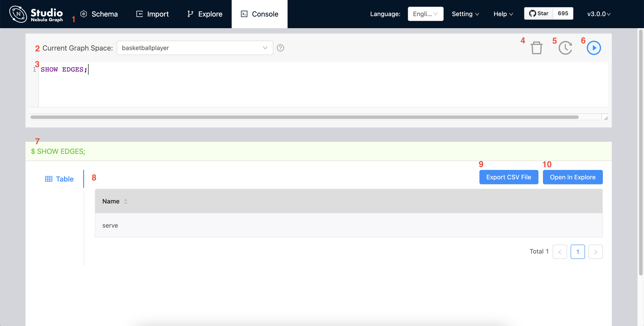Expand the Setting menu
Viewport: 644px width, 326px height.
point(465,14)
